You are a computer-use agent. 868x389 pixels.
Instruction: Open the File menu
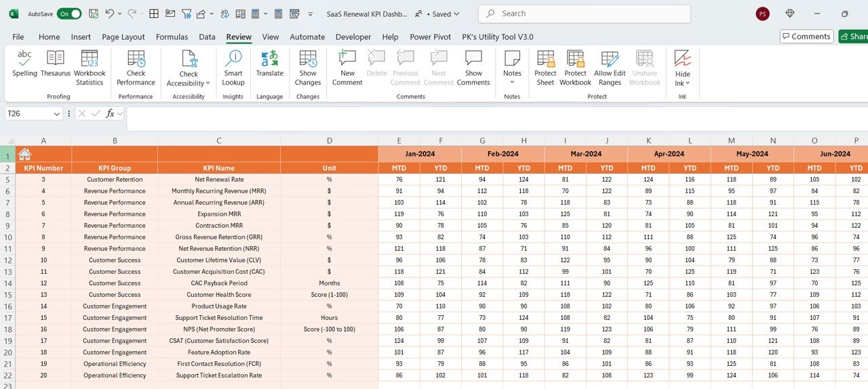pos(18,37)
